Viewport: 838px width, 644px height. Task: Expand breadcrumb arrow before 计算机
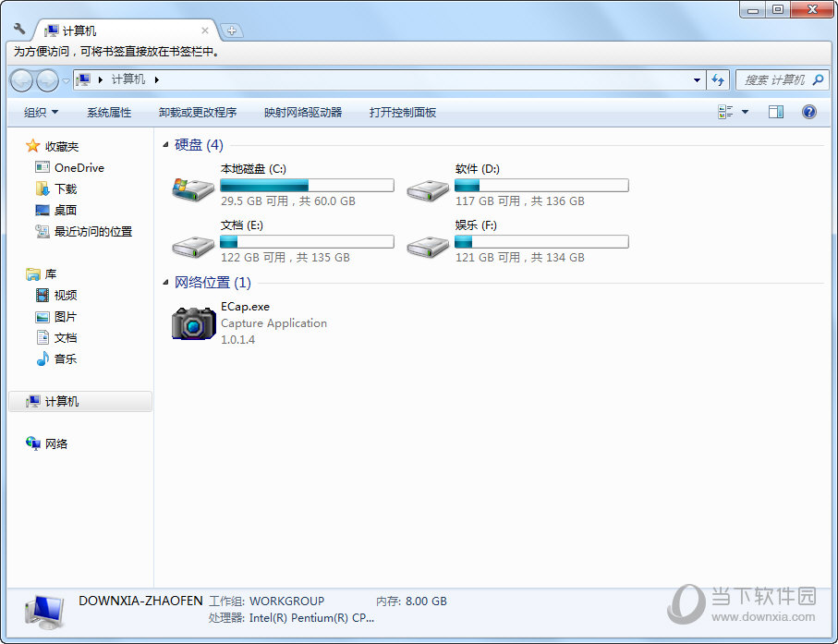pyautogui.click(x=100, y=80)
